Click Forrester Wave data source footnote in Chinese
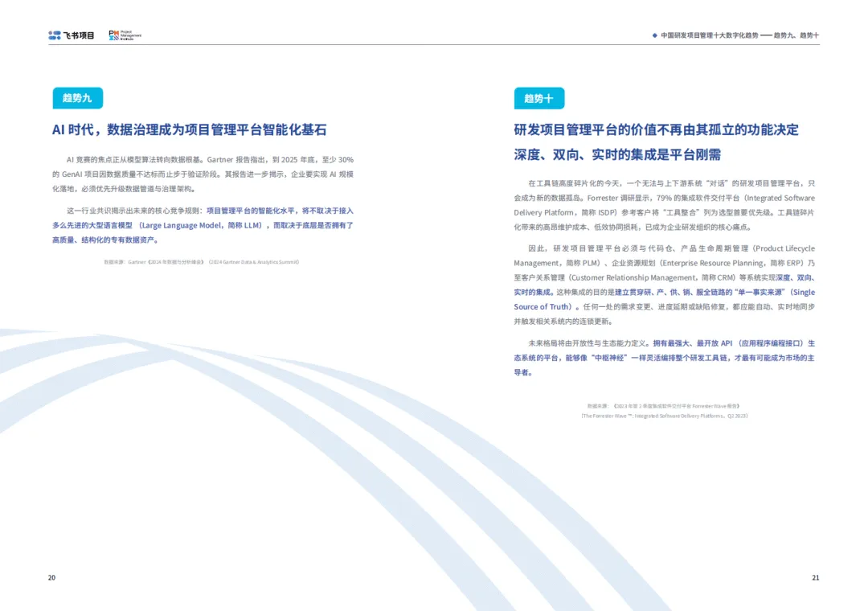The image size is (868, 611). [x=664, y=406]
